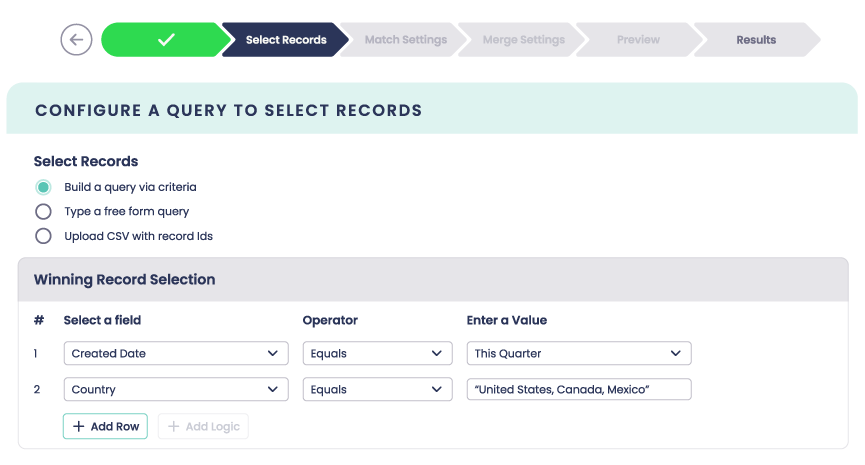Select Build a query via criteria
This screenshot has height=465, width=865.
pos(43,187)
